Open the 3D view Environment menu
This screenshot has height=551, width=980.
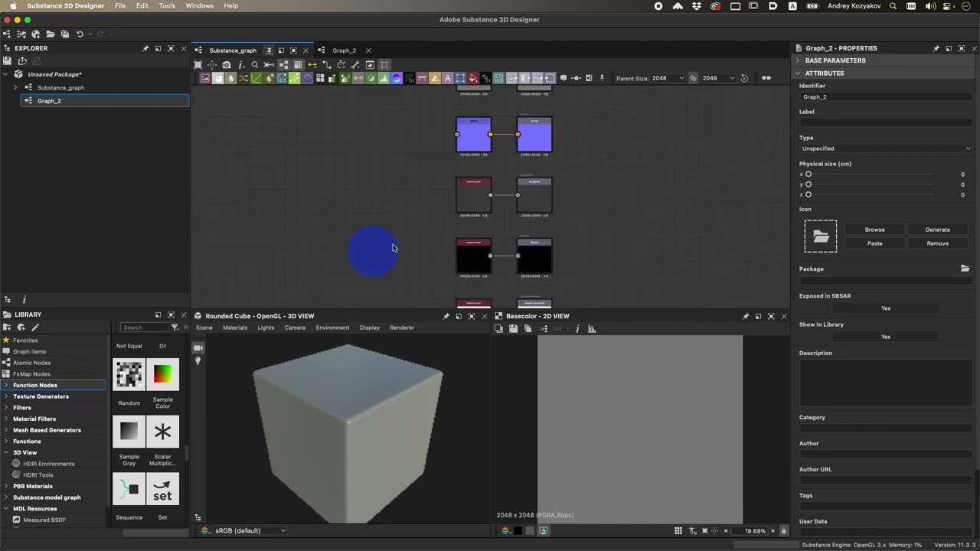tap(332, 328)
